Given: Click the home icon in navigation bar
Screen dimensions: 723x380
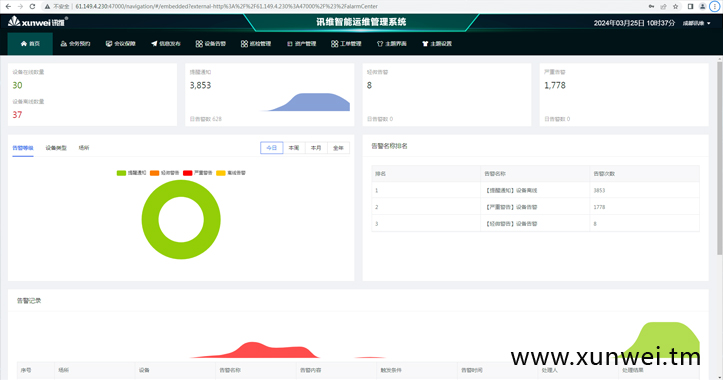Looking at the screenshot, I should pyautogui.click(x=24, y=44).
